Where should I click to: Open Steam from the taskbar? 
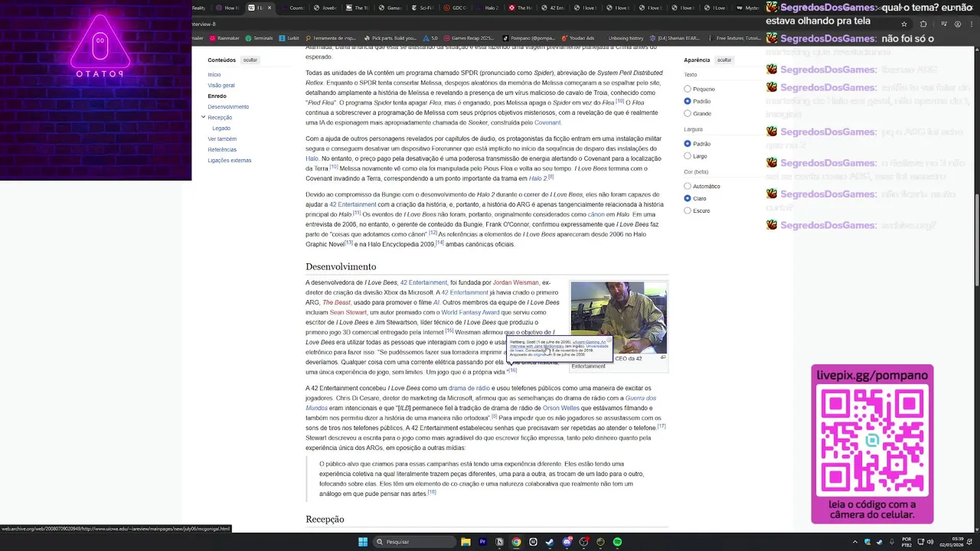550,542
